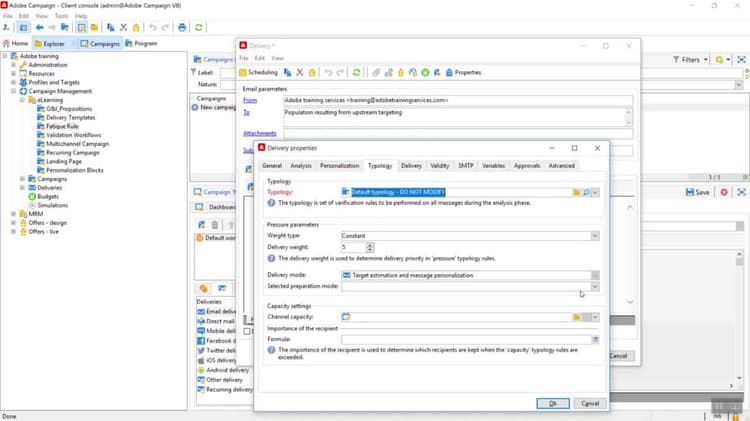Click the Scheduling button in Delivery window

click(258, 73)
